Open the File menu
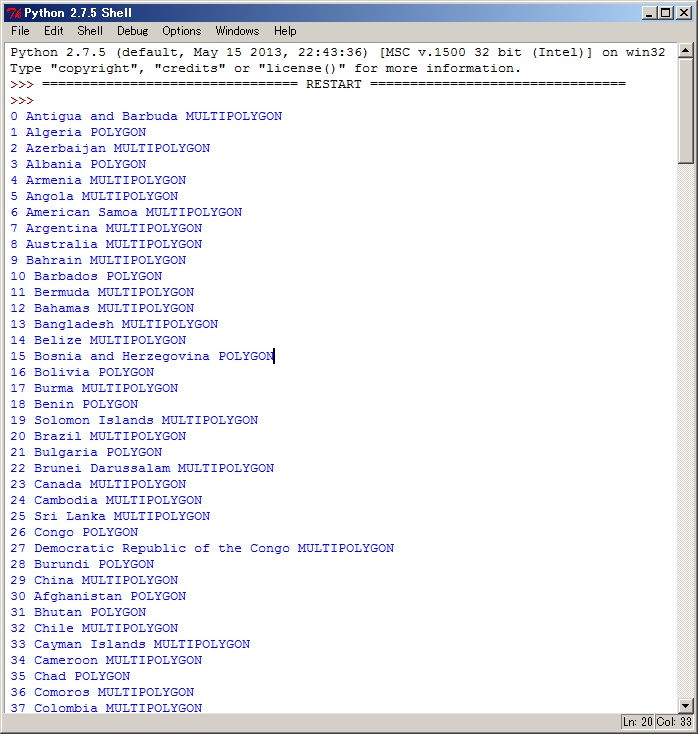The width and height of the screenshot is (698, 734). [x=20, y=31]
